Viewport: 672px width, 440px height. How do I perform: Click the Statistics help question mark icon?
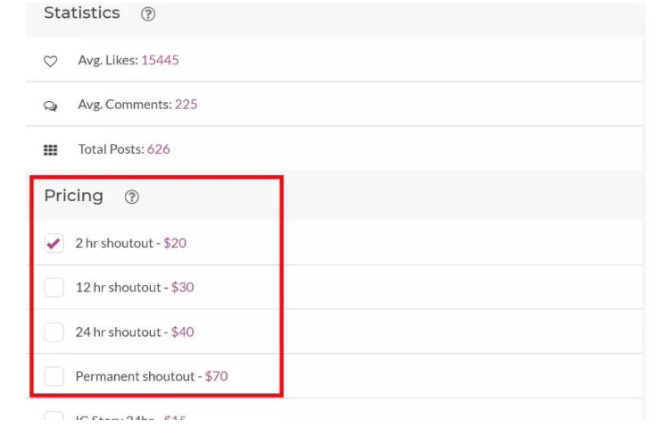(x=149, y=14)
